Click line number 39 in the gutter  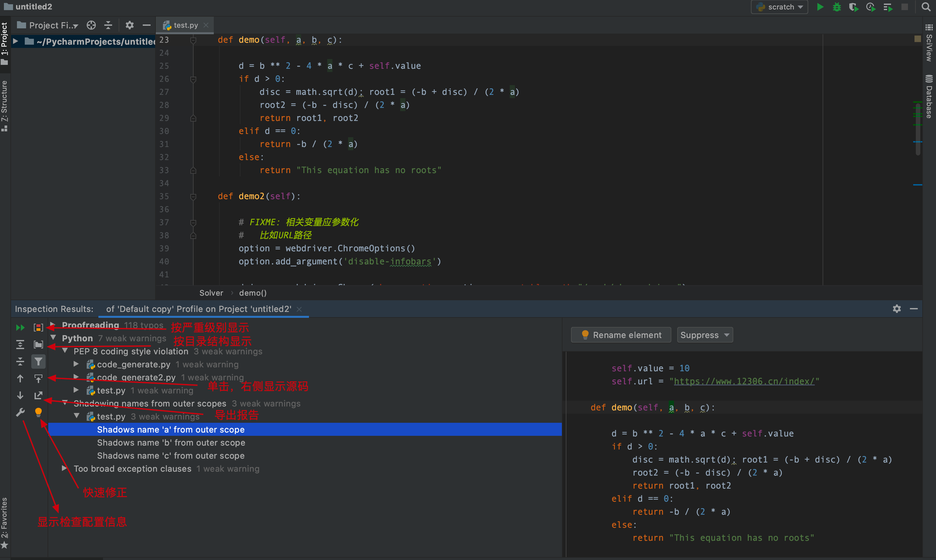pyautogui.click(x=164, y=248)
